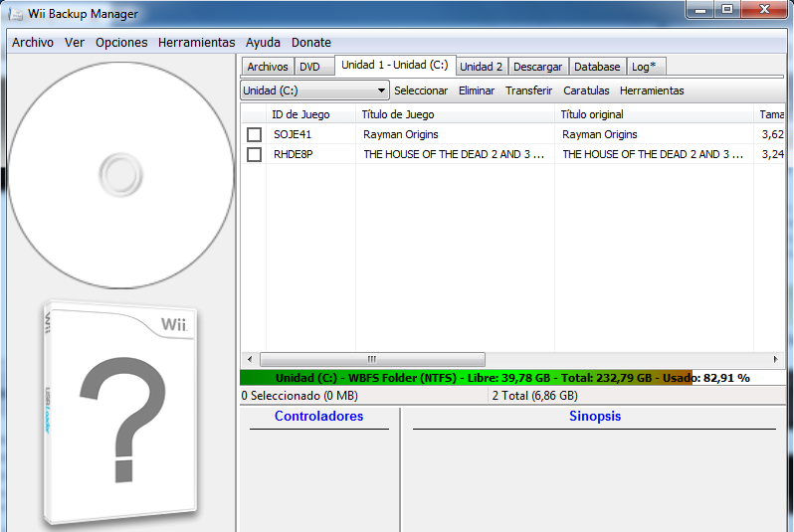Viewport: 794px width, 532px height.
Task: Switch to the Archivos tab
Action: point(268,67)
